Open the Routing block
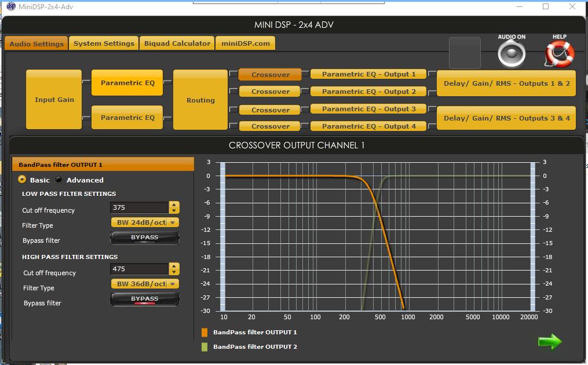The image size is (588, 365). 200,100
